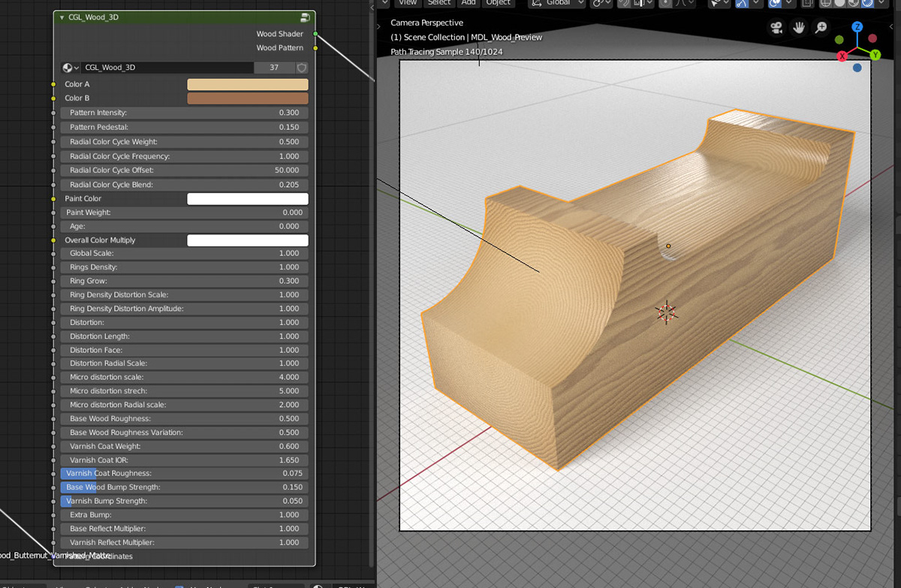Click the Varnish Bump Strength slider
The image size is (901, 588).
184,501
